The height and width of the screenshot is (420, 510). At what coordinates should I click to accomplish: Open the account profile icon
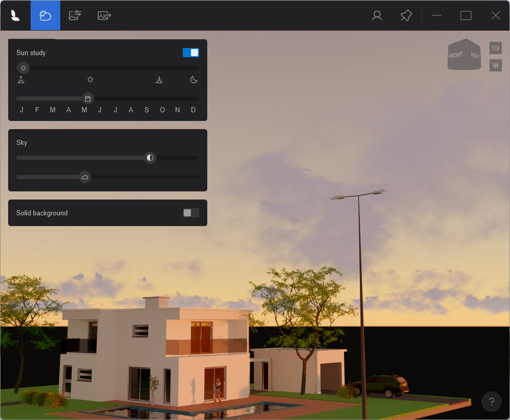pos(377,15)
